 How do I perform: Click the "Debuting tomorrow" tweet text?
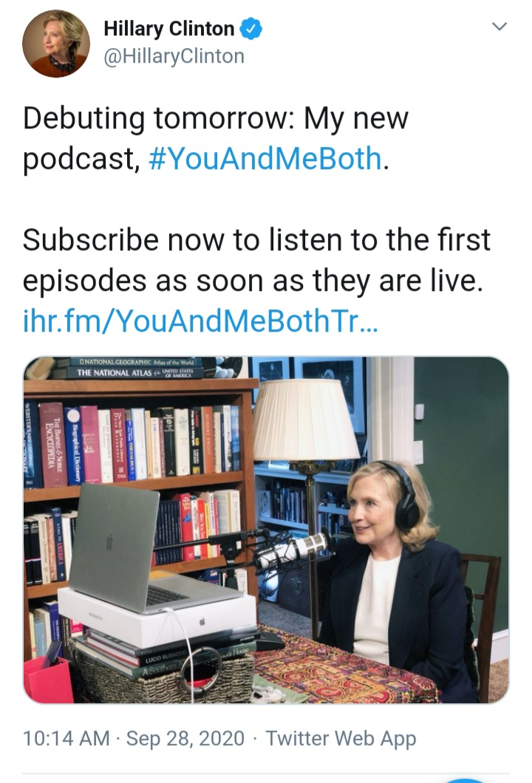(216, 138)
